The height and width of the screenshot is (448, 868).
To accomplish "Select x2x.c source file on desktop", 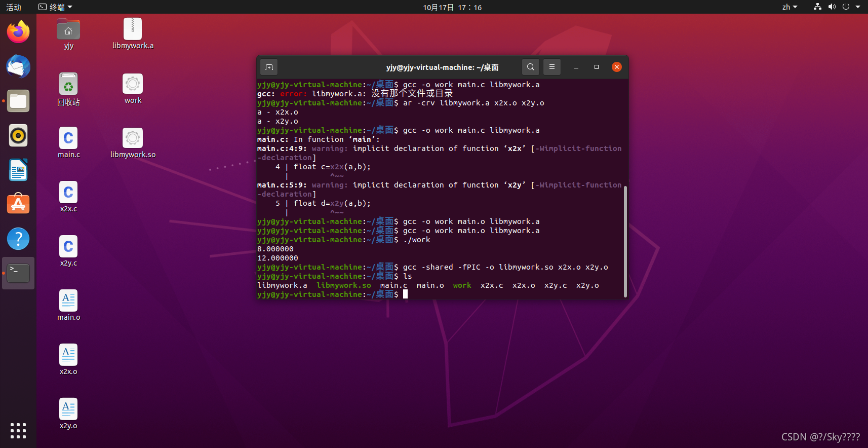I will coord(68,197).
